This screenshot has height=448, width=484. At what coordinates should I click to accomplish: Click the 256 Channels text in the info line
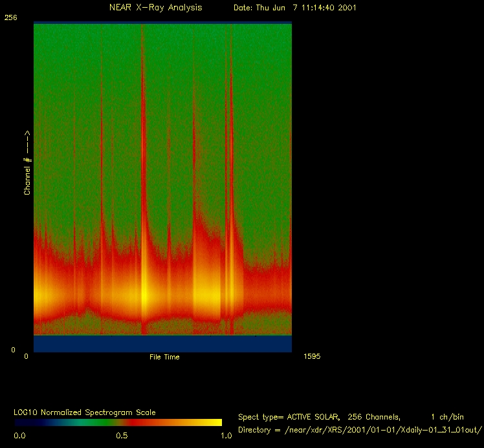pos(374,417)
